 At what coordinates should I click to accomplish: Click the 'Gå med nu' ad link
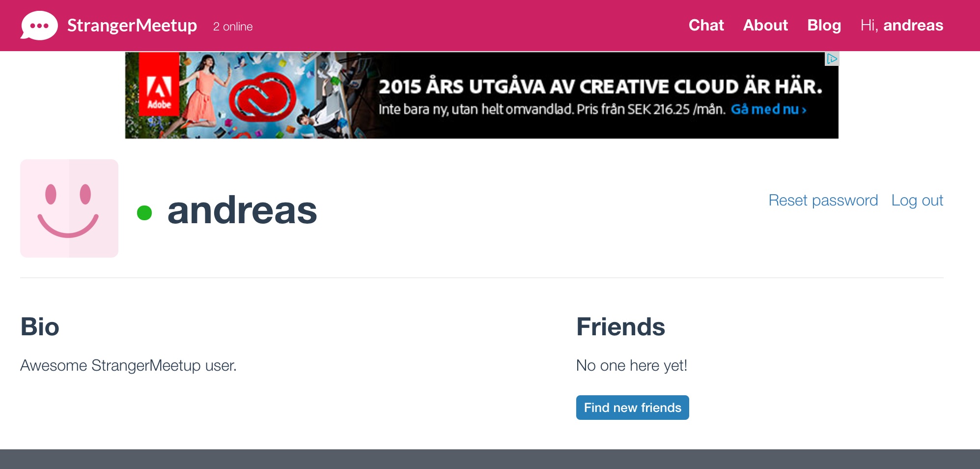[768, 109]
